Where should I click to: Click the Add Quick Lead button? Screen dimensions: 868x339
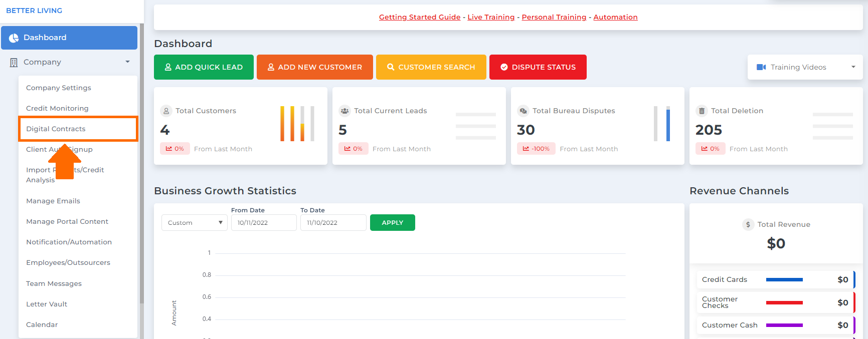[x=204, y=67]
